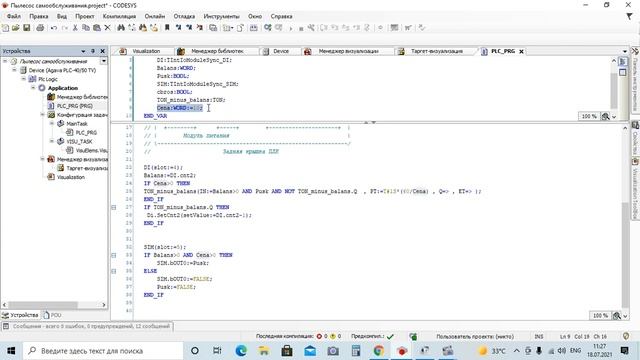Open the Devices panel dropdown arrow
Viewport: 640px width, 360px height.
tap(83, 51)
